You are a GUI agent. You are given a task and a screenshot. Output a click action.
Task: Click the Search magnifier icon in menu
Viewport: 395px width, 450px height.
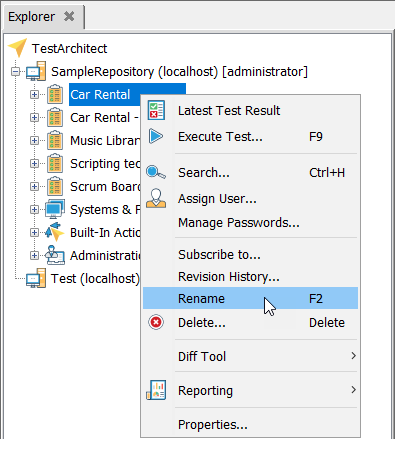(156, 172)
